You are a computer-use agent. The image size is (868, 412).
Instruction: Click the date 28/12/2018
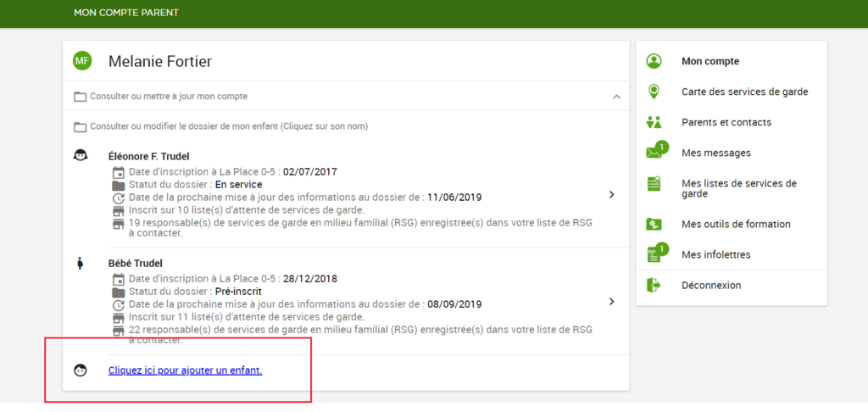(x=310, y=279)
